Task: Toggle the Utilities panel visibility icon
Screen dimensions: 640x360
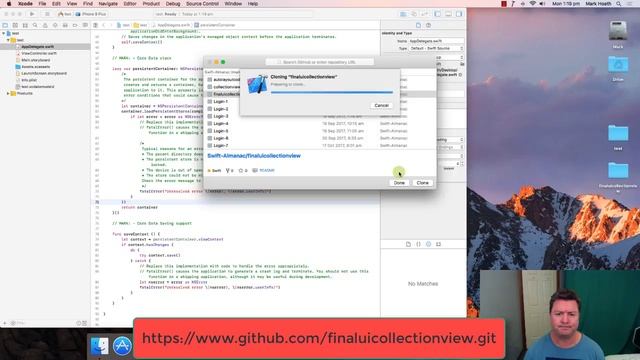Action: (459, 14)
